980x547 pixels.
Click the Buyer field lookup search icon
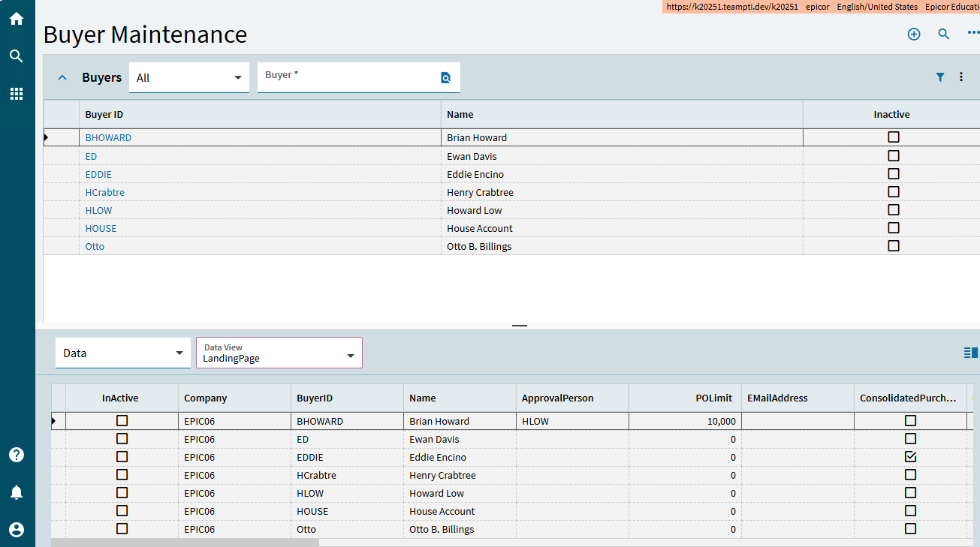pyautogui.click(x=445, y=78)
